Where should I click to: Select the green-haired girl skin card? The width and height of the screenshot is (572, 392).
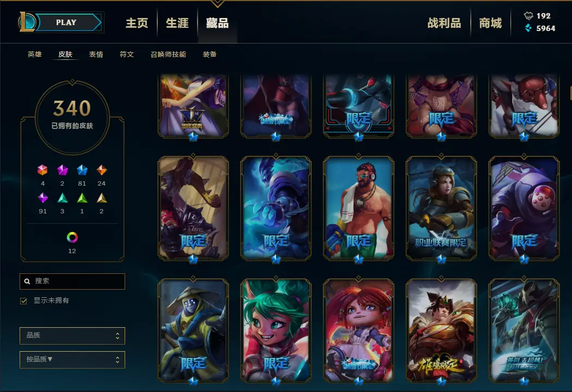click(x=276, y=330)
